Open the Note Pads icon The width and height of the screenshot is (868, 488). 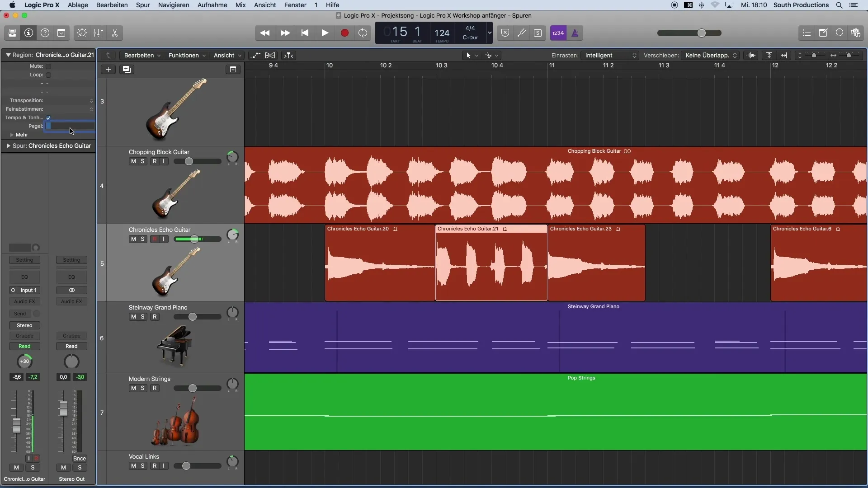[x=823, y=33]
